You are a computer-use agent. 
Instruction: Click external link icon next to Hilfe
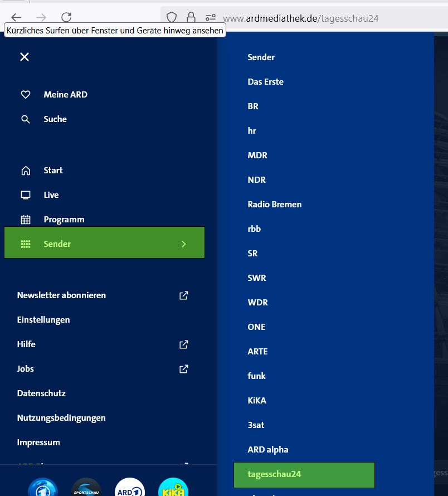point(184,344)
